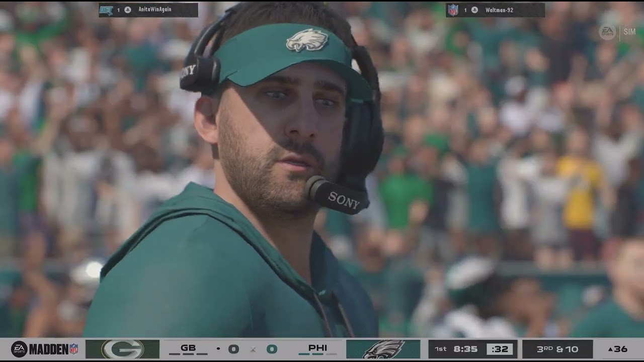Viewport: 644px width, 362px height.
Task: Click the team logo beside AnitaWinAgain
Action: pos(106,10)
